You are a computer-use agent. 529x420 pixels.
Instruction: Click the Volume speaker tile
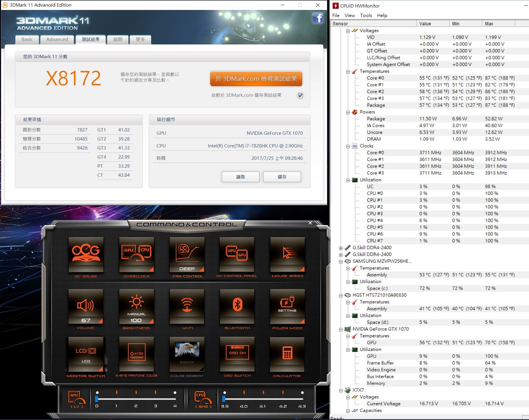tap(86, 307)
